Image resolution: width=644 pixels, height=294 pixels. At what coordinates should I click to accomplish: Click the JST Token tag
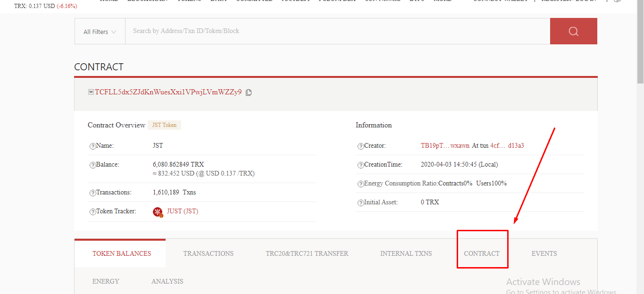164,125
